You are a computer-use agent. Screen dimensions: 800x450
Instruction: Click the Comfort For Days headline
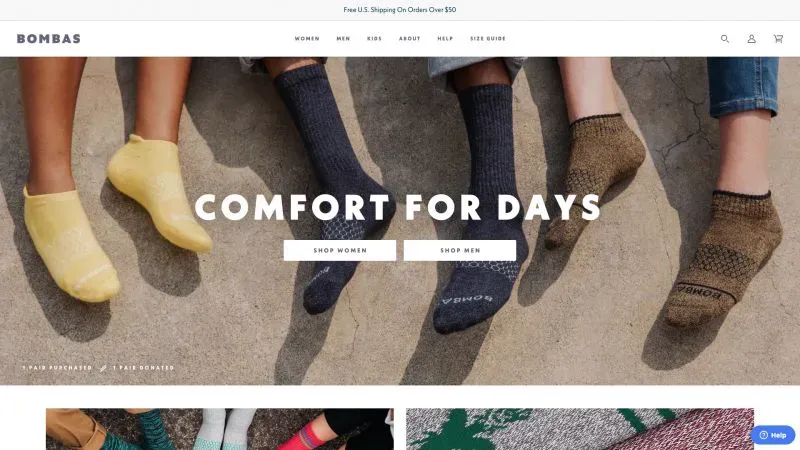tap(398, 208)
